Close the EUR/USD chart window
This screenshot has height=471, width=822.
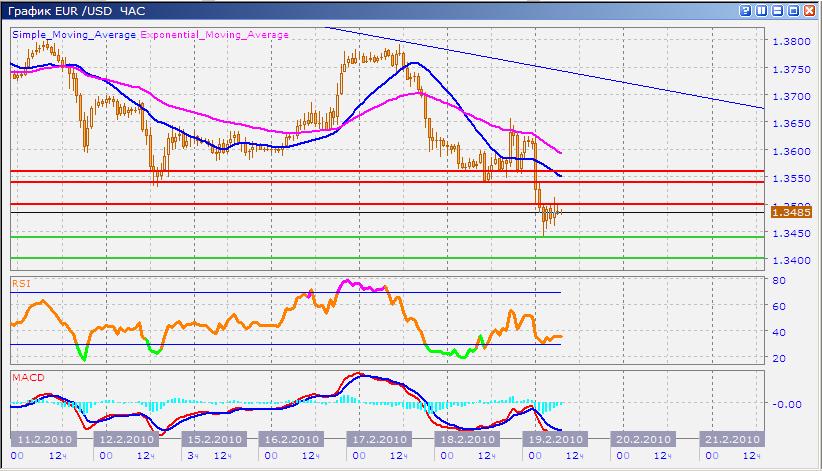(x=810, y=10)
